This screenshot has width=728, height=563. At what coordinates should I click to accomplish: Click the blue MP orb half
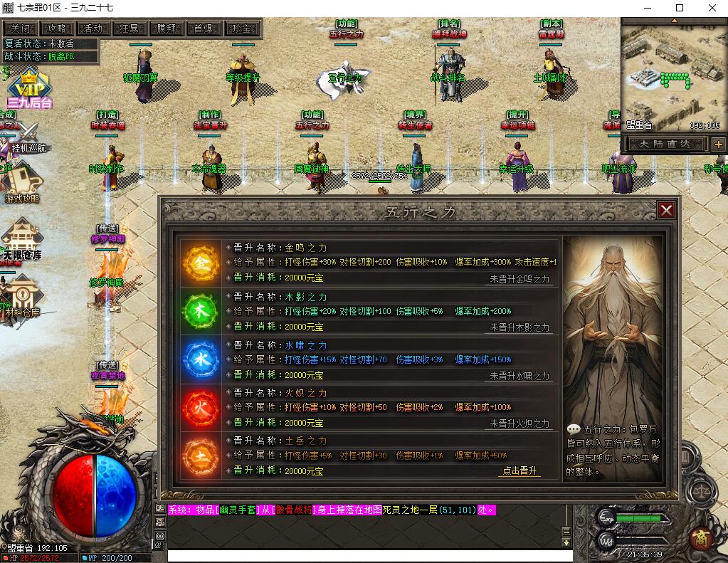coord(116,495)
